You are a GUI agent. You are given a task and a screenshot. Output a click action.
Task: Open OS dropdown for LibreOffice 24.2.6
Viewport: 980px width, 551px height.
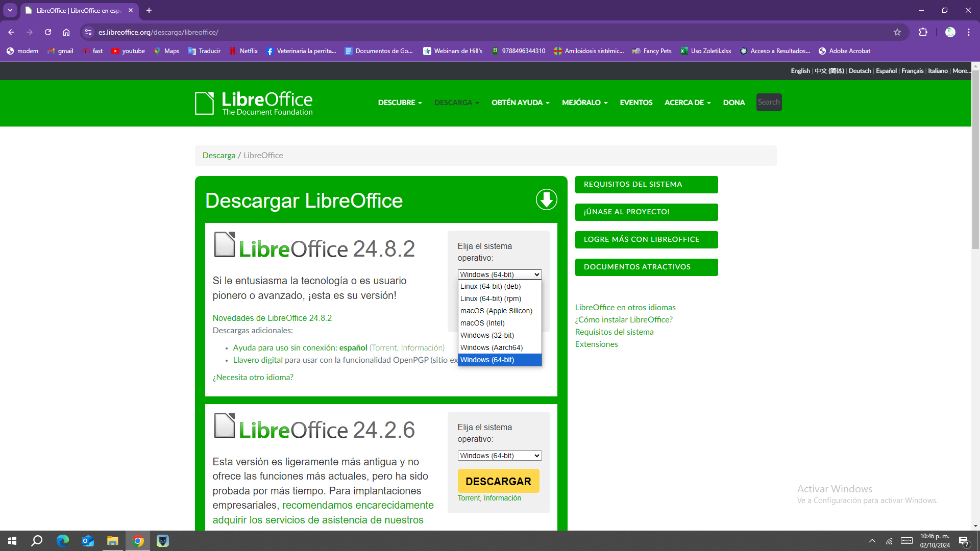[x=500, y=456]
